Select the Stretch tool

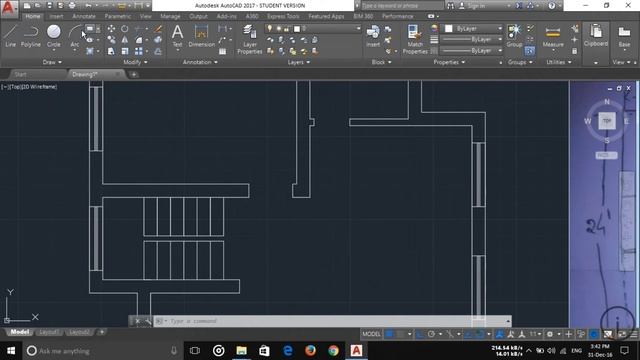(111, 51)
